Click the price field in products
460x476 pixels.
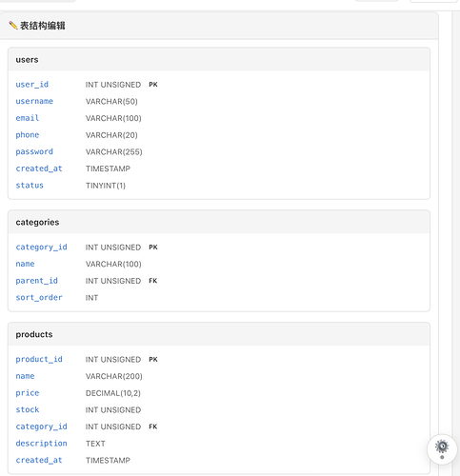pyautogui.click(x=28, y=393)
